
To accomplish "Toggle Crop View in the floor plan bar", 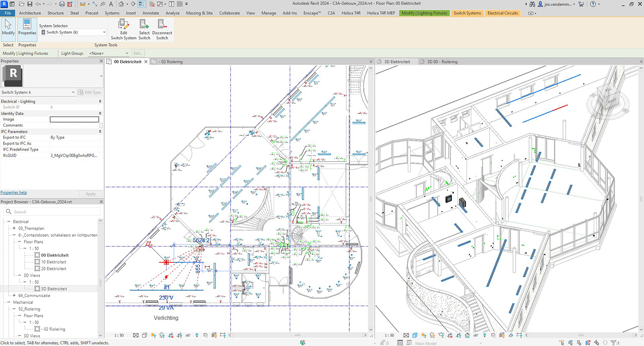I will 171,335.
